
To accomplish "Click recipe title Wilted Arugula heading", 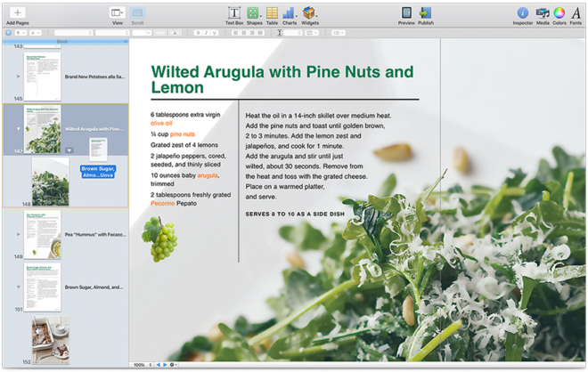I will point(282,79).
